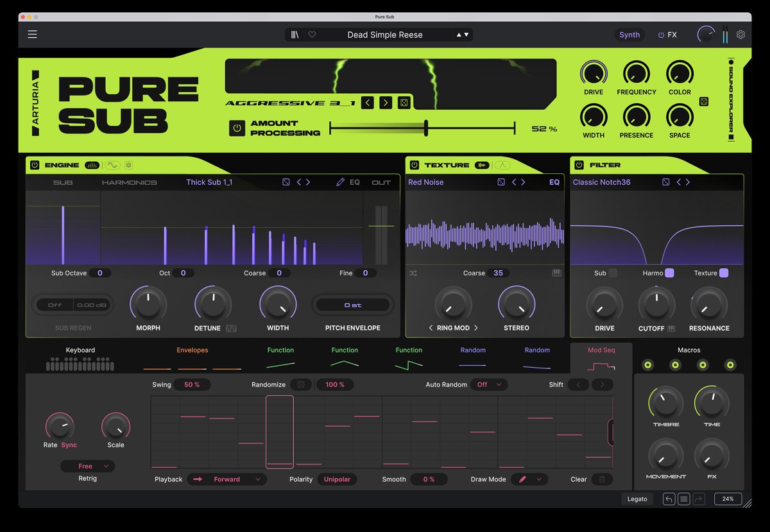Click the Engine Morph knob

(148, 304)
